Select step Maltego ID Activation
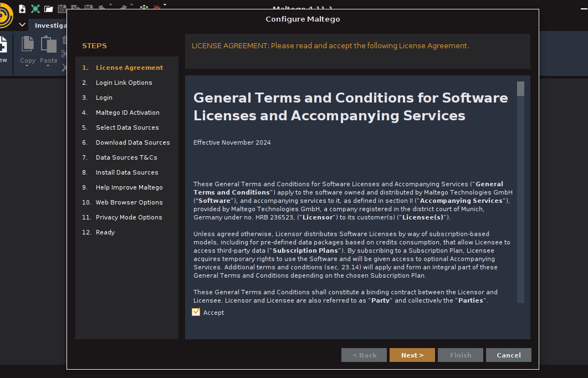588x378 pixels. pos(121,113)
